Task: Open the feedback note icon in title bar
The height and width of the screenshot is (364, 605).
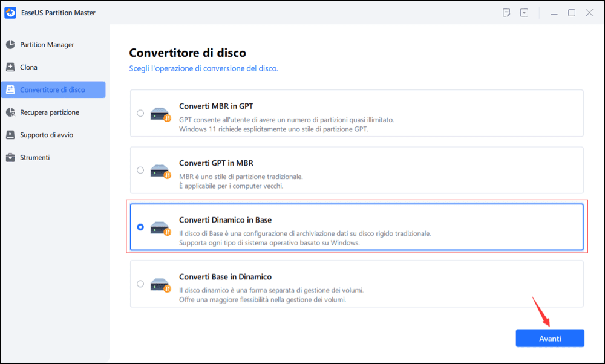Action: point(506,13)
